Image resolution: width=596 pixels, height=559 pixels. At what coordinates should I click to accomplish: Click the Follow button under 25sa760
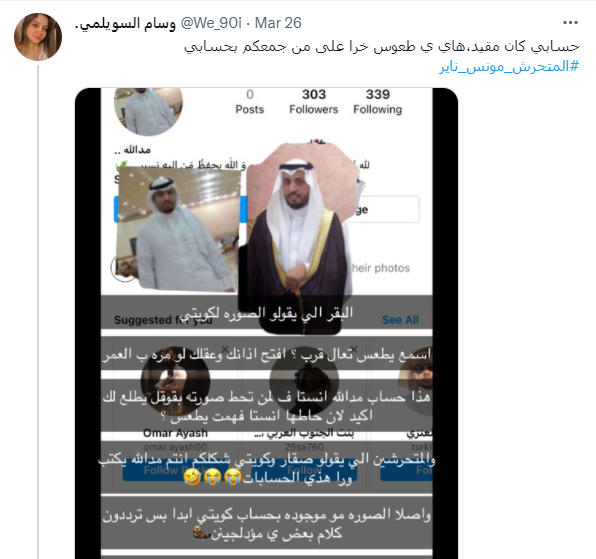coord(304,471)
